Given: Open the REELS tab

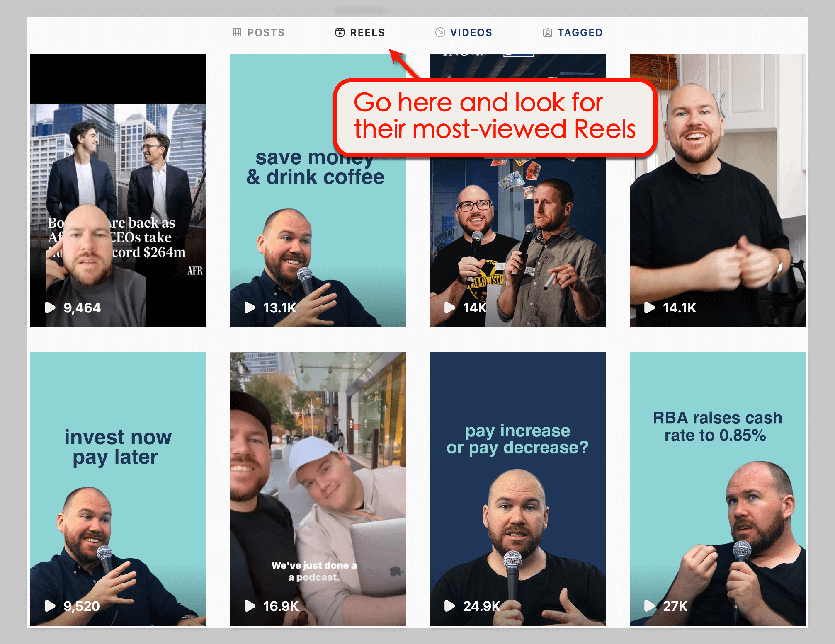Looking at the screenshot, I should (367, 32).
